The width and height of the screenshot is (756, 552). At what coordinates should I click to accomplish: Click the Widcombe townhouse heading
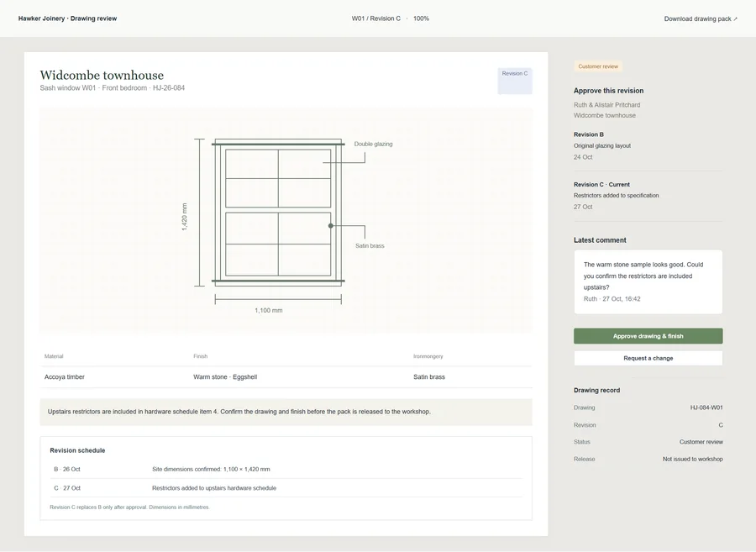(102, 76)
